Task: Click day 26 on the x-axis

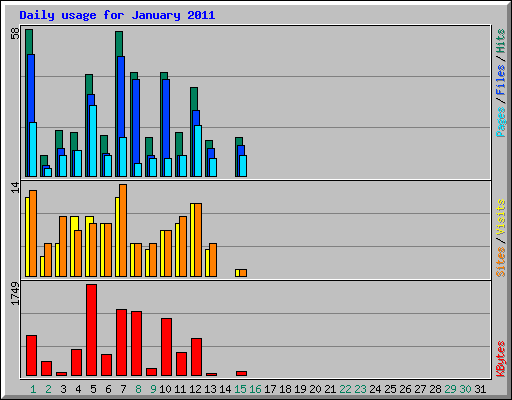Action: pos(405,389)
